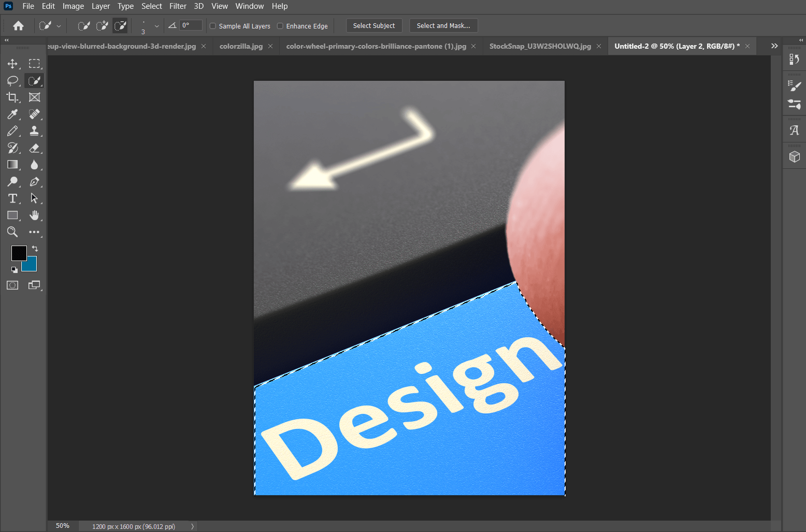806x532 pixels.
Task: Open the Brush Settings panel icon
Action: 794,85
